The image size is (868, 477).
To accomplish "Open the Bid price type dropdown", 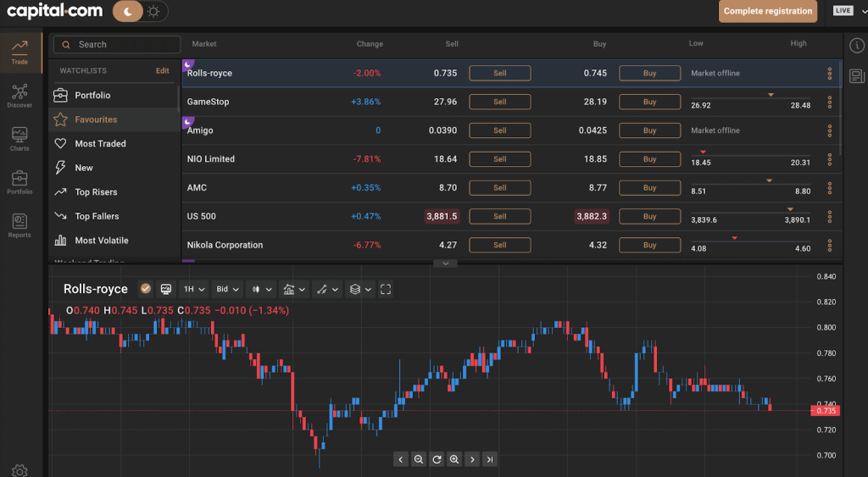I will coord(227,289).
